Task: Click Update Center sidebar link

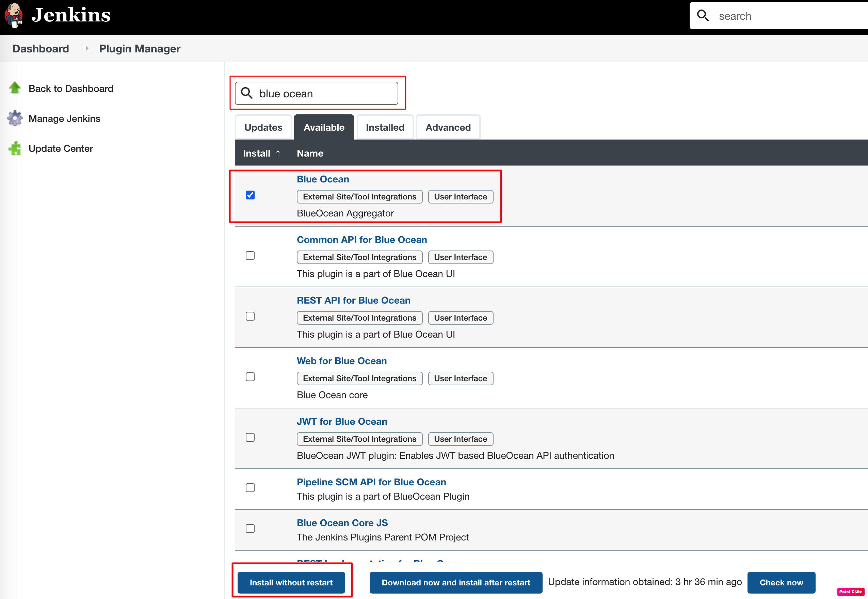Action: pyautogui.click(x=61, y=149)
